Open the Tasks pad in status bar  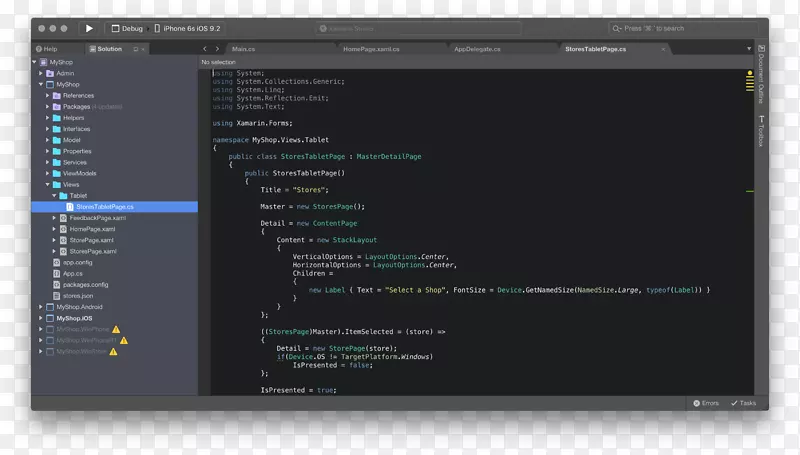coord(743,403)
